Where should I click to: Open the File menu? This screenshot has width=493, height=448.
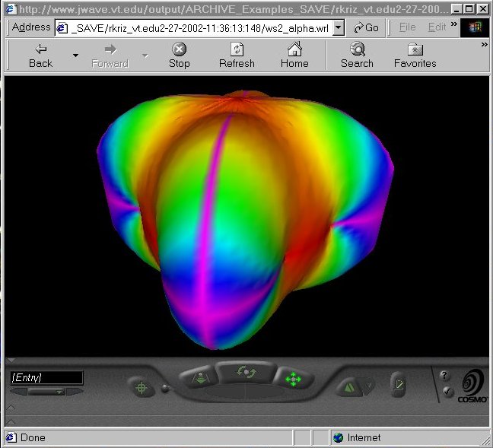pyautogui.click(x=407, y=27)
